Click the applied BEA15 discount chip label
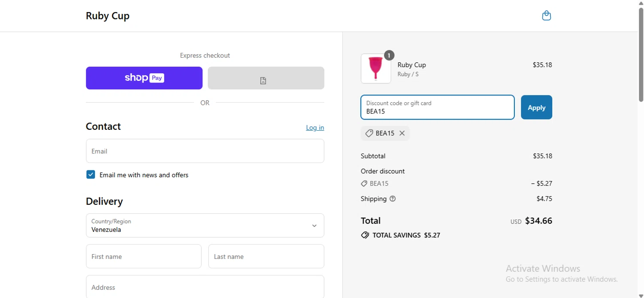Image resolution: width=644 pixels, height=298 pixels. (385, 133)
